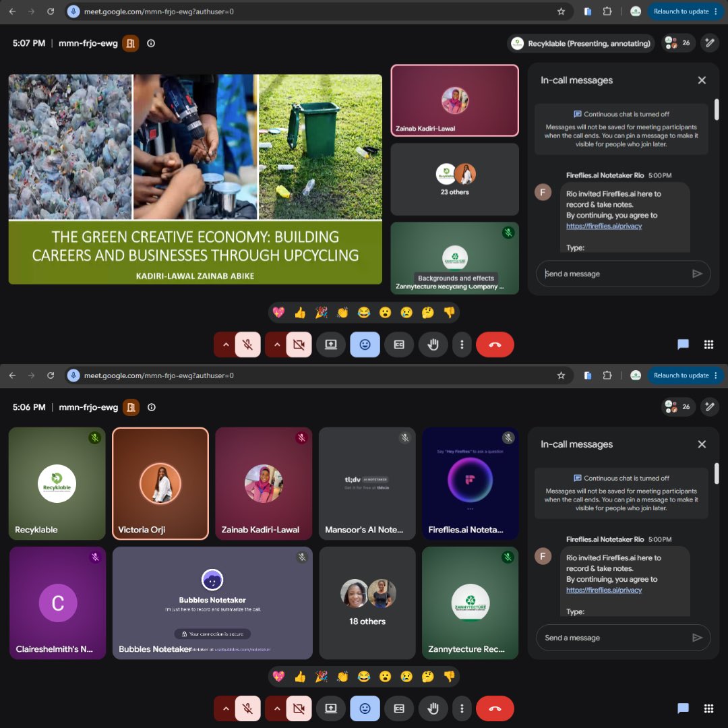The width and height of the screenshot is (728, 728).
Task: Bookmark the page with the bottom window star icon
Action: tap(561, 375)
